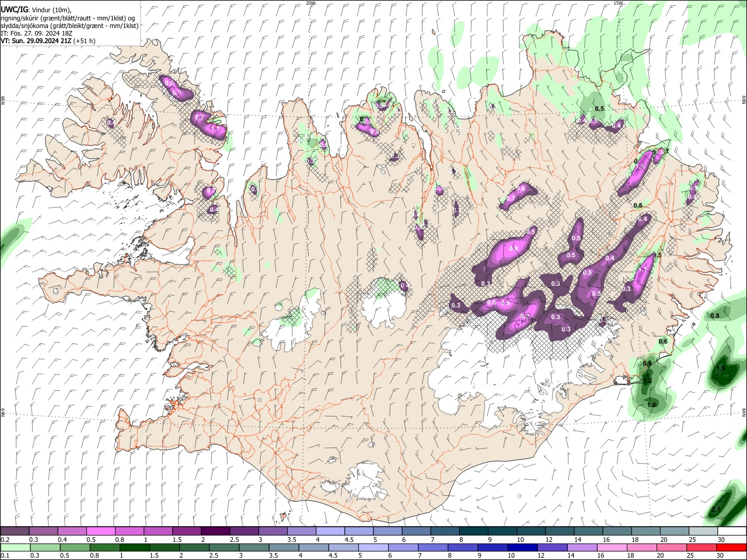Select the "1.0" precipitation value on the map
The height and width of the screenshot is (560, 747).
coord(652,405)
